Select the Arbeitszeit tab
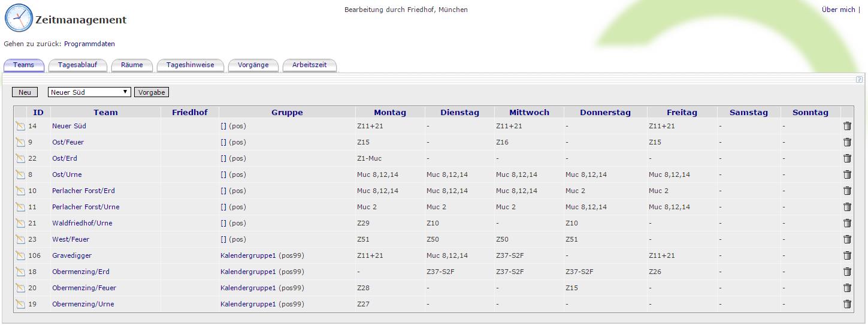This screenshot has height=325, width=868. 309,65
